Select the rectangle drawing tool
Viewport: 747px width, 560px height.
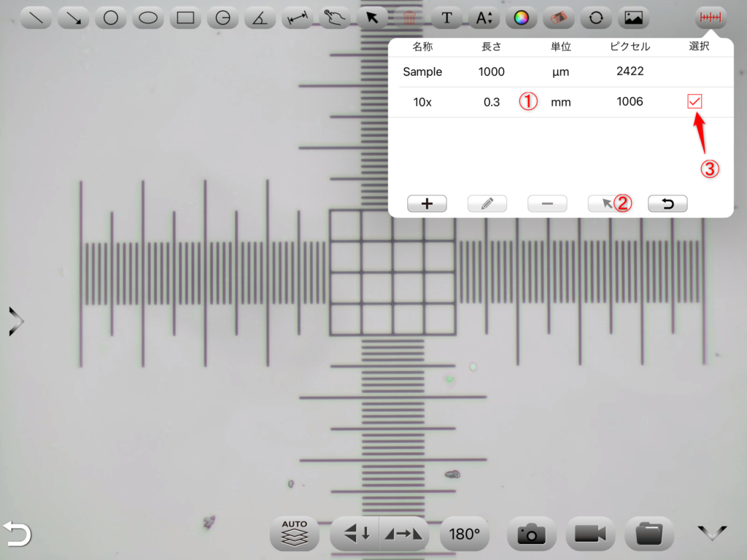click(185, 18)
